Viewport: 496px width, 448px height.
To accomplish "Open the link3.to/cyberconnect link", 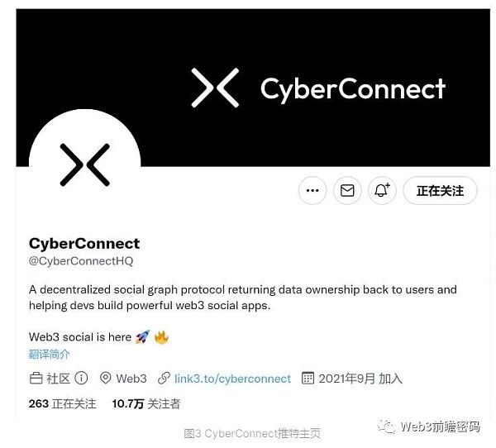I will [x=232, y=379].
